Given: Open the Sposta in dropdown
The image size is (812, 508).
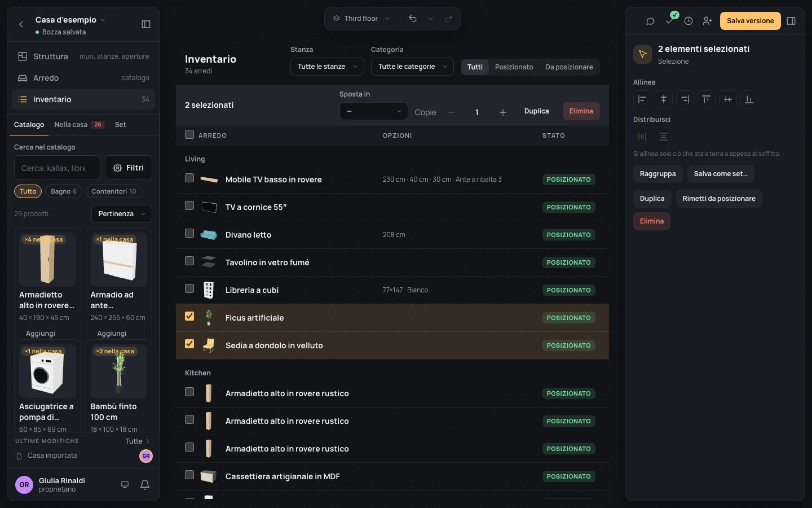Looking at the screenshot, I should 373,111.
